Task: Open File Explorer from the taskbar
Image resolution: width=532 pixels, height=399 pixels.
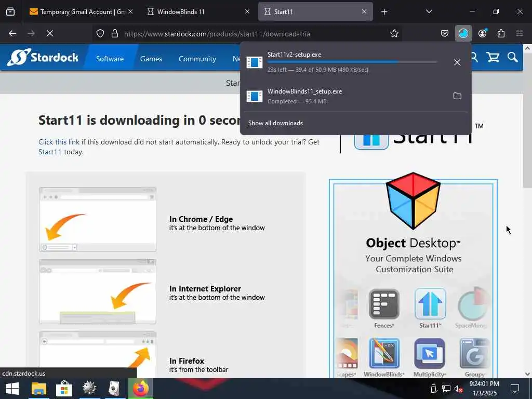Action: click(38, 389)
